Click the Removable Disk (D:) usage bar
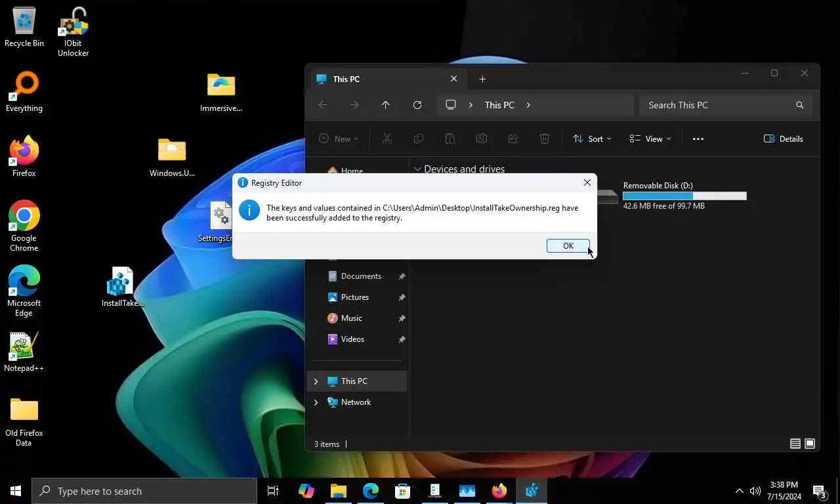This screenshot has height=504, width=840. click(x=684, y=196)
